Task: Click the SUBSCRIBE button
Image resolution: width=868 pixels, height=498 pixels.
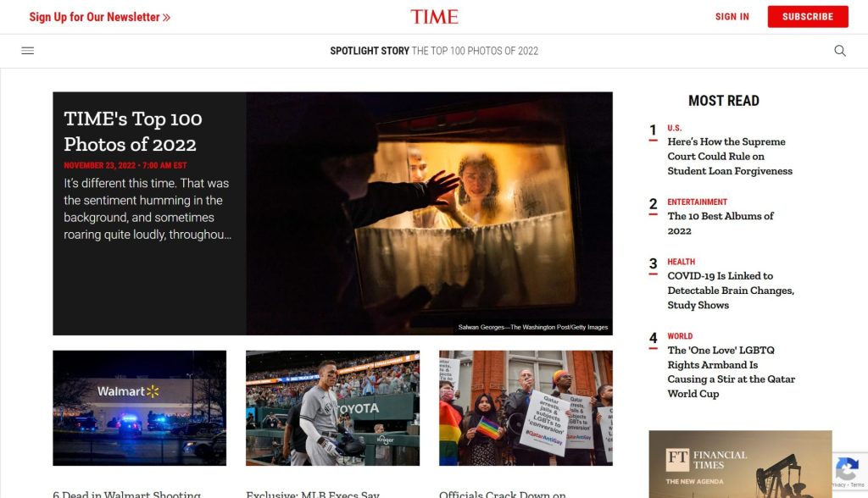Action: [808, 17]
